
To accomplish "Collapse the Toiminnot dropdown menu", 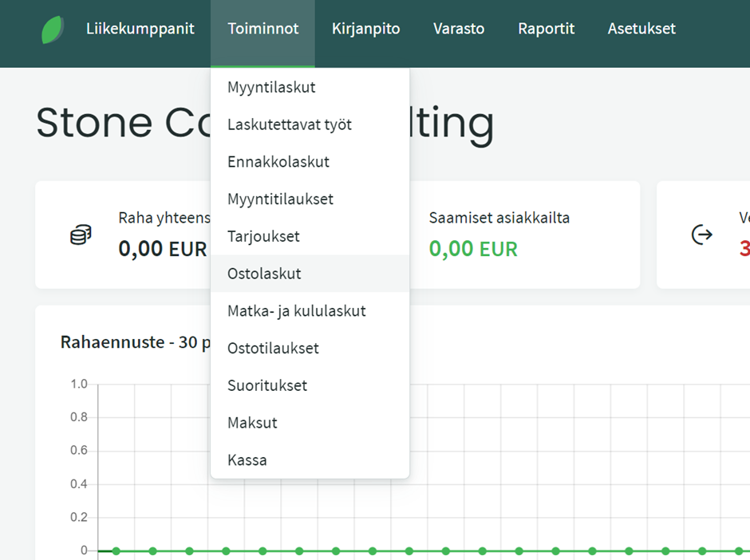I will (x=262, y=29).
